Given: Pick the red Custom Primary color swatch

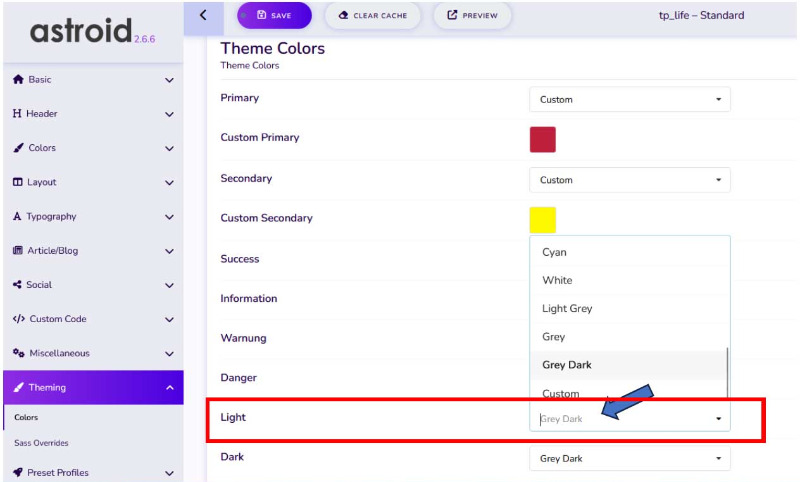Looking at the screenshot, I should 542,139.
